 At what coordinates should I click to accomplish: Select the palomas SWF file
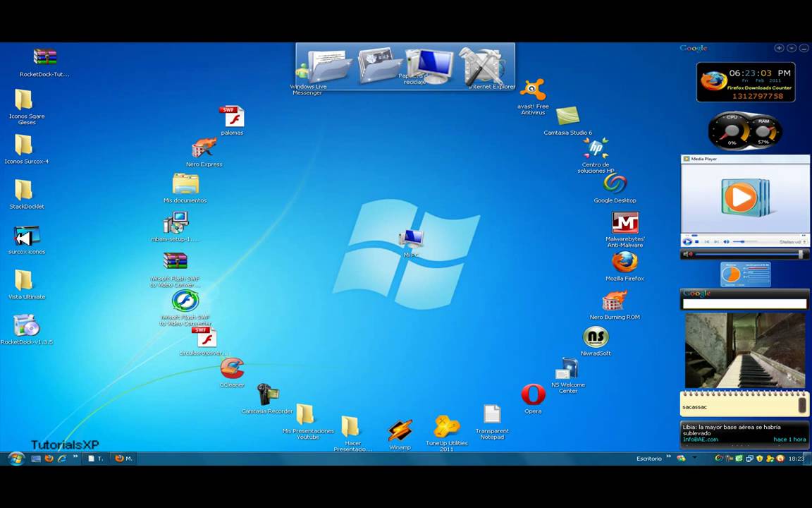pyautogui.click(x=232, y=116)
